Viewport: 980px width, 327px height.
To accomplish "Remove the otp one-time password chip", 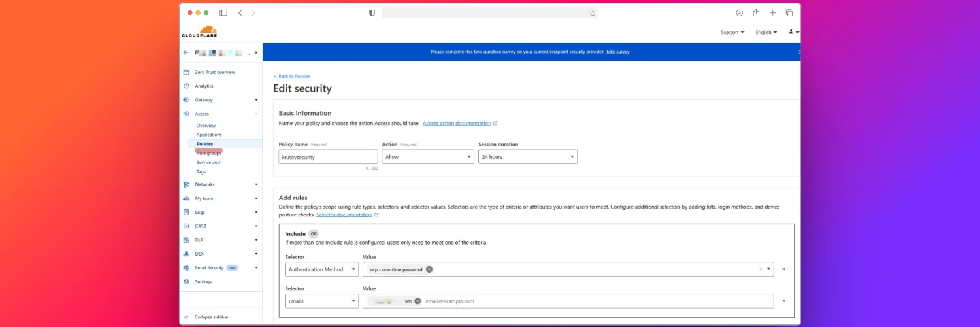I will (429, 269).
